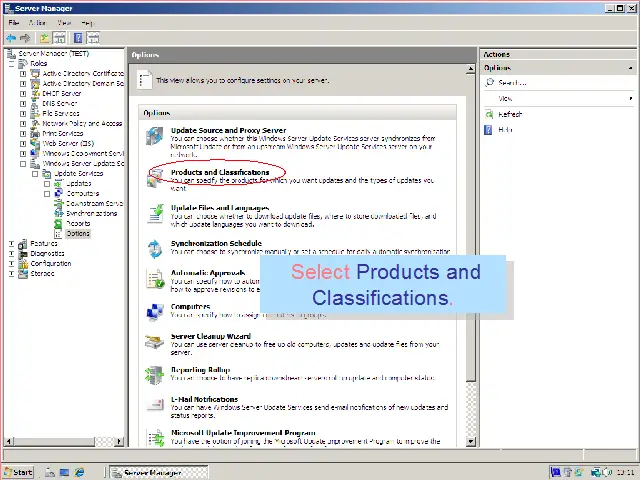
Task: Click the Products and Classifications icon
Action: [155, 178]
